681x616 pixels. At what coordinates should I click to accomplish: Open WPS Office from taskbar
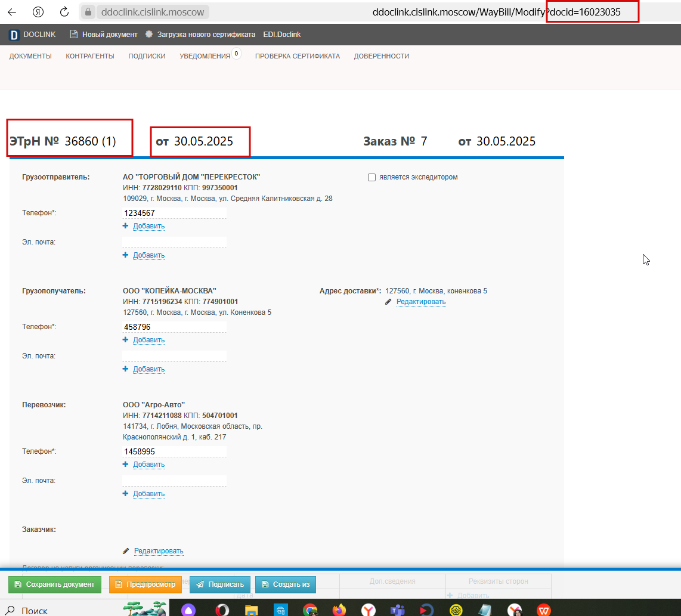point(543,611)
